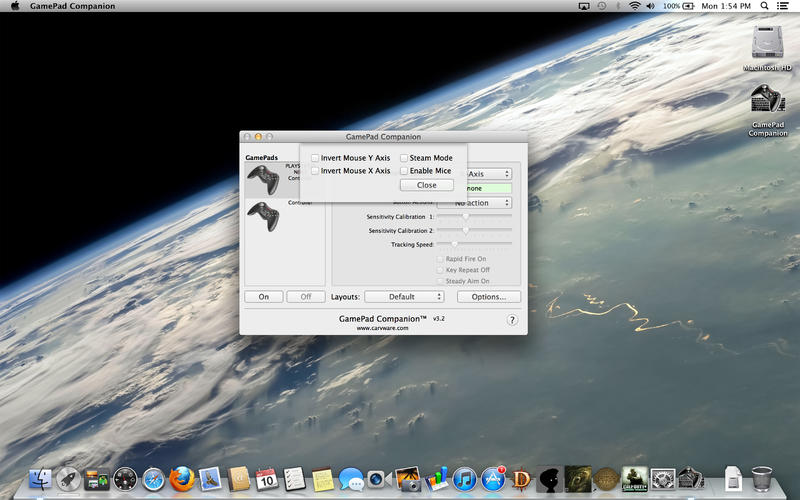Enable Steam Mode checkbox
This screenshot has height=500, width=800.
tap(404, 158)
